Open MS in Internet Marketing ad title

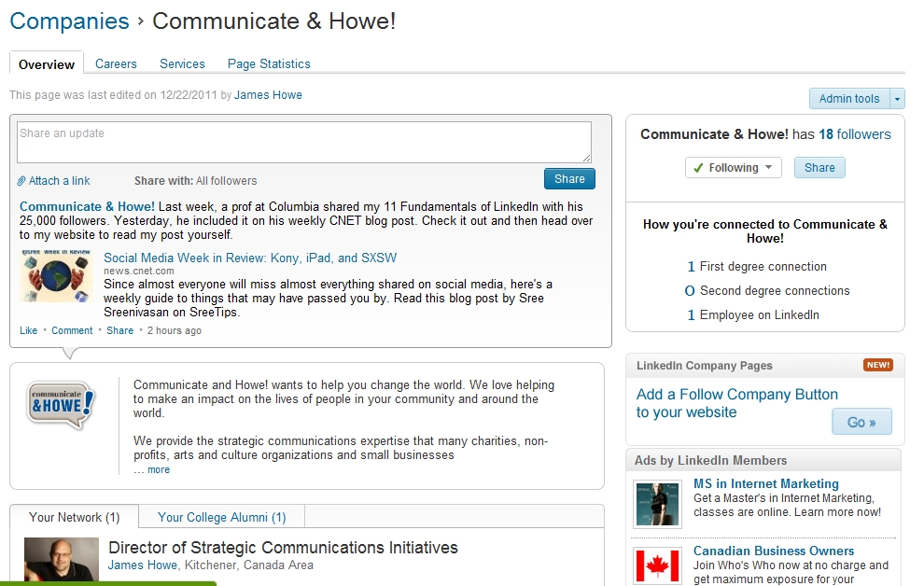tap(766, 483)
